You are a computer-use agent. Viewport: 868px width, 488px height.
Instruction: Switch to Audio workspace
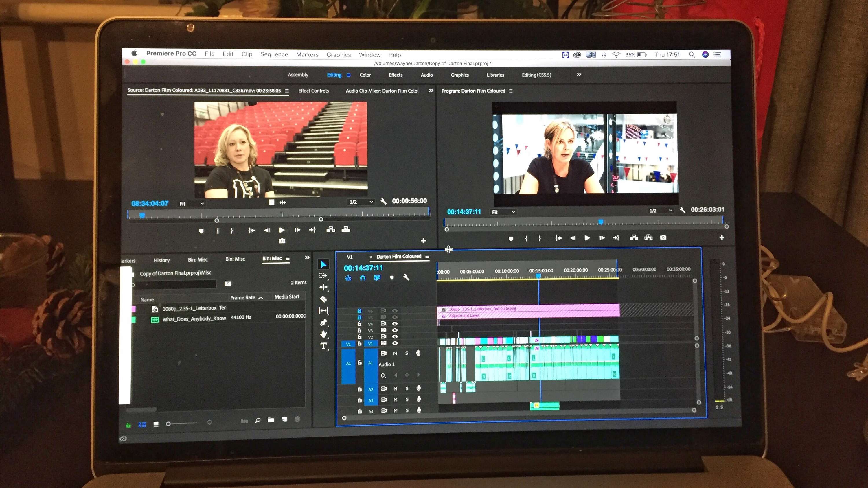click(426, 75)
